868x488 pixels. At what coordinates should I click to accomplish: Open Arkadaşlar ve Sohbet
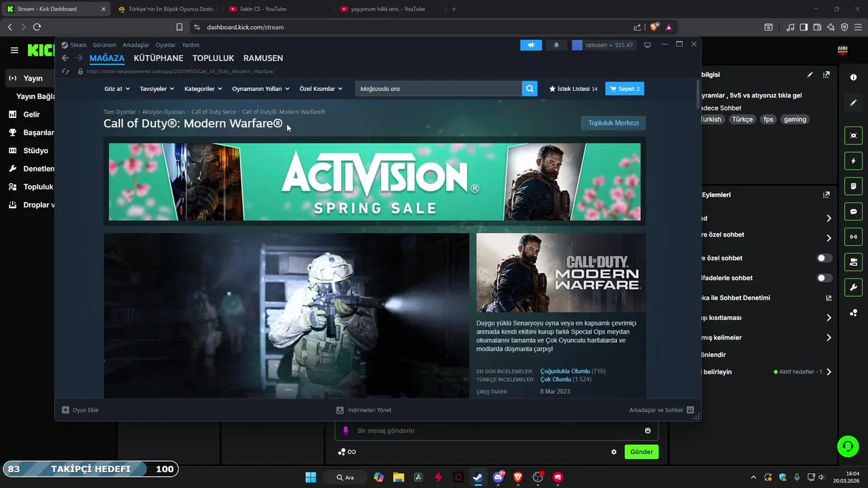pyautogui.click(x=661, y=410)
